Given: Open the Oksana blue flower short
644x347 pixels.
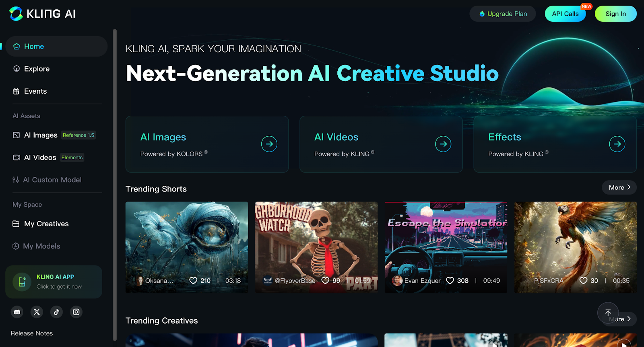Looking at the screenshot, I should point(187,247).
